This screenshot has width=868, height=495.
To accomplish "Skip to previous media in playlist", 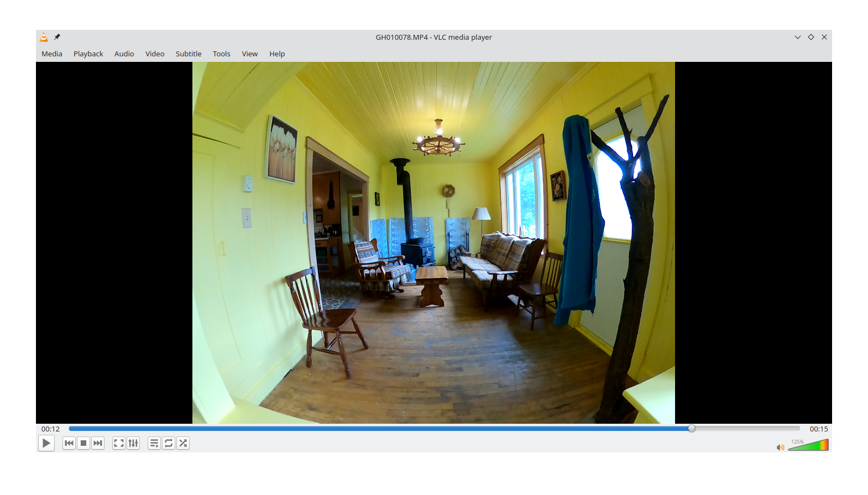I will coord(69,443).
